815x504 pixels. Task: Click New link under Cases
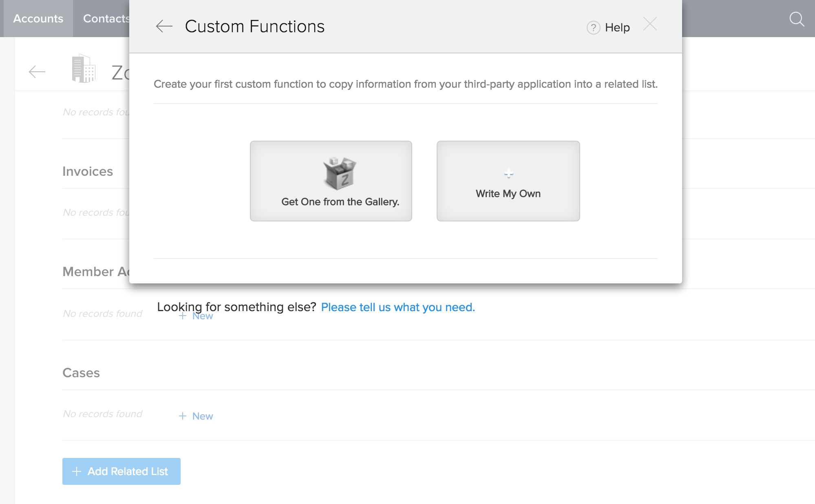click(203, 416)
